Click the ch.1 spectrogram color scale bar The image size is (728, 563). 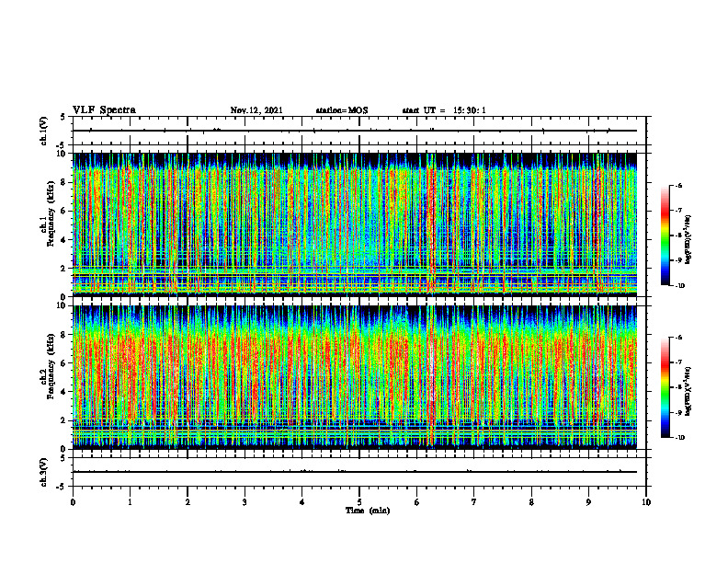coord(665,236)
